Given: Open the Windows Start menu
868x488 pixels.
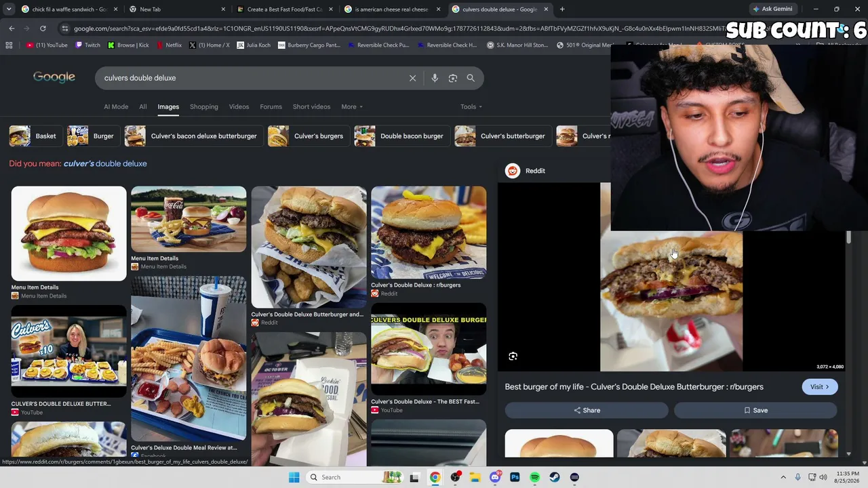Looking at the screenshot, I should [x=294, y=477].
